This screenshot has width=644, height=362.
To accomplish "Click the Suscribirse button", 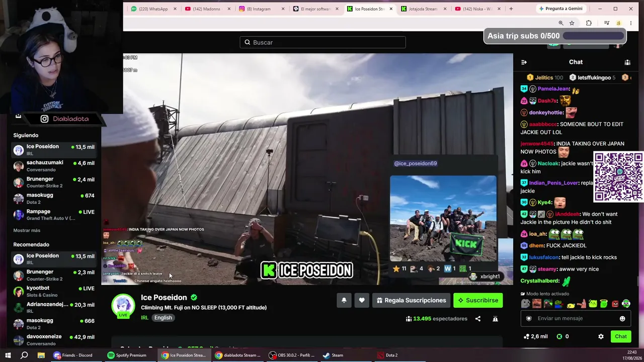I will click(x=478, y=300).
